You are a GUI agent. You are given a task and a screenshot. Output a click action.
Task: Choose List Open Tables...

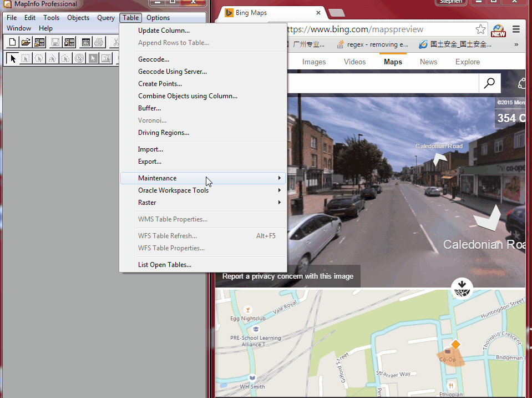click(x=203, y=265)
